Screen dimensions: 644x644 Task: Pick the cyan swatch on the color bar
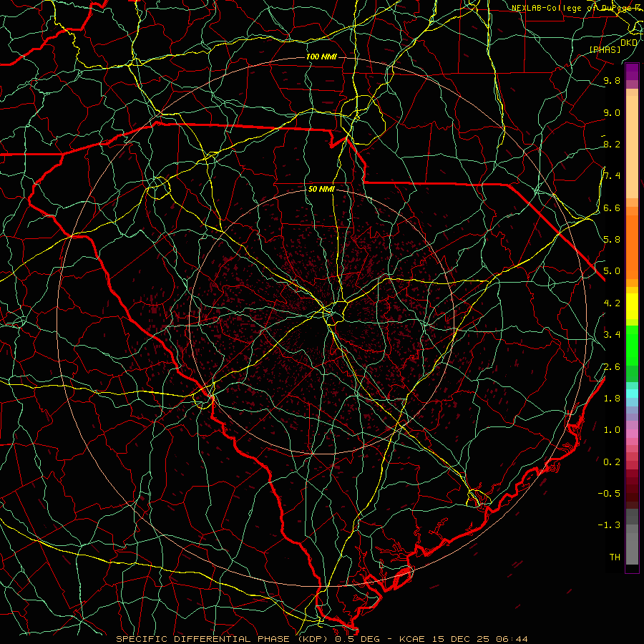point(632,394)
